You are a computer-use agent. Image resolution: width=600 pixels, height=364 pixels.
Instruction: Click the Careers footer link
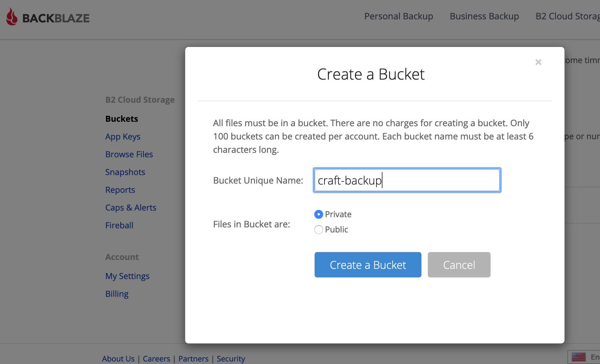(156, 359)
